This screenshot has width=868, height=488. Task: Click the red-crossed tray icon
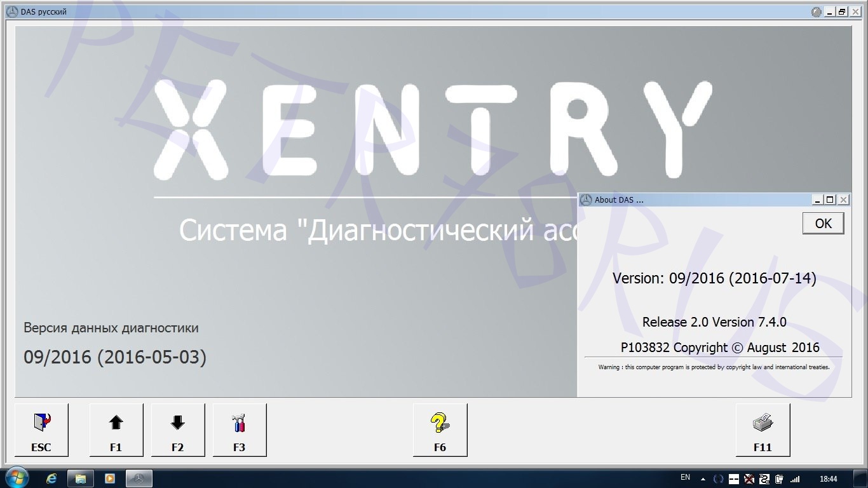click(749, 479)
